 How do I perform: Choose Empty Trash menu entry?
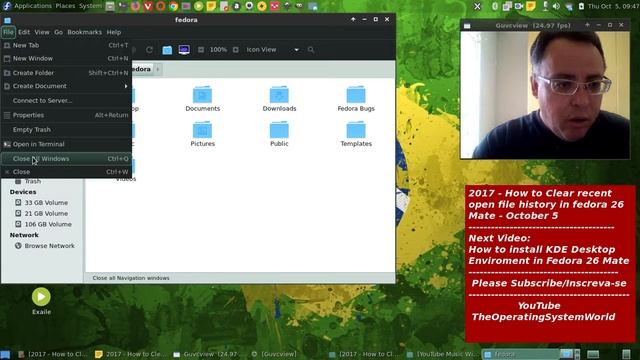click(66, 129)
